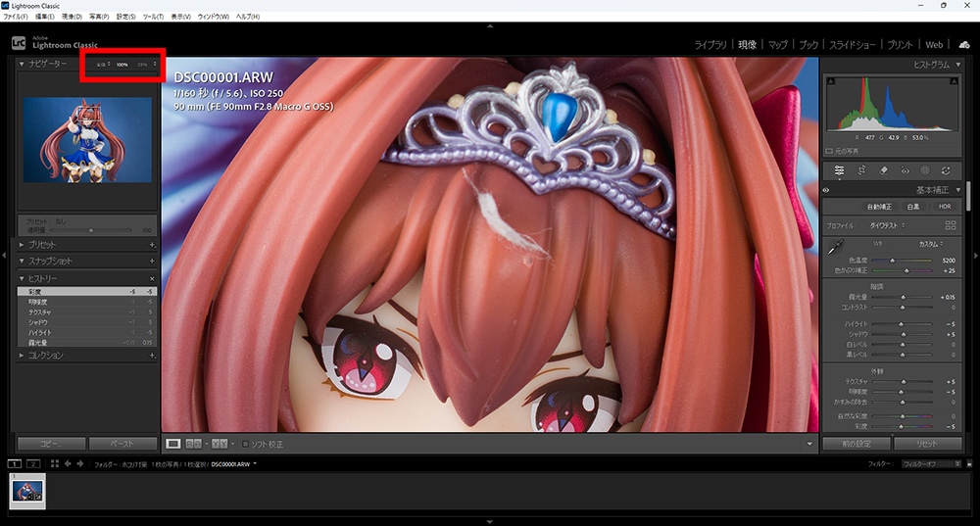Select the Healing eraser tool
980x526 pixels.
883,169
